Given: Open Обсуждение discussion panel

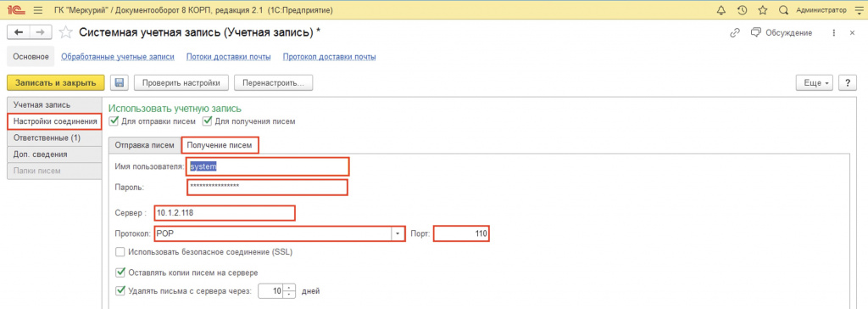Looking at the screenshot, I should (782, 33).
